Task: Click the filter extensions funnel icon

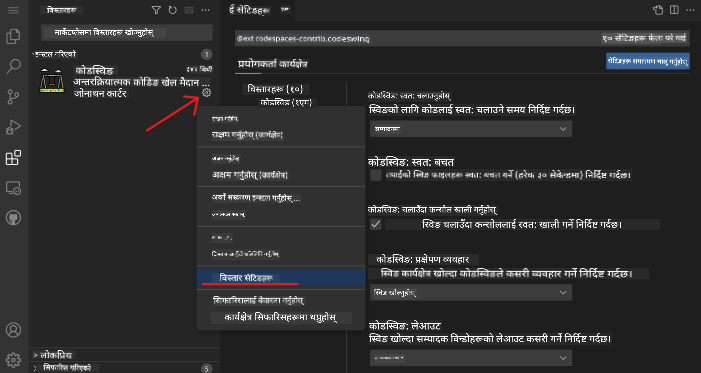Action: (x=156, y=10)
